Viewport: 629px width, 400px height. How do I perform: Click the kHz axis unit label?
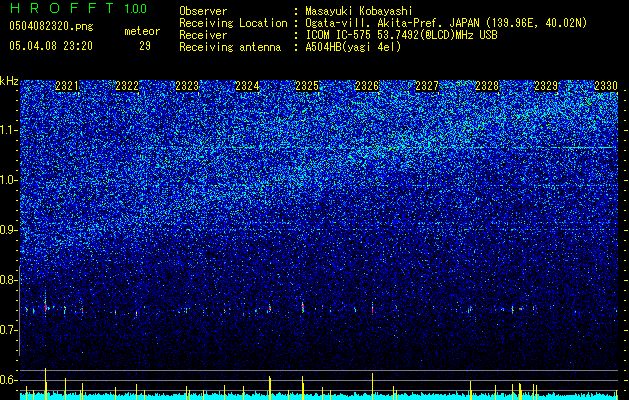click(x=9, y=81)
